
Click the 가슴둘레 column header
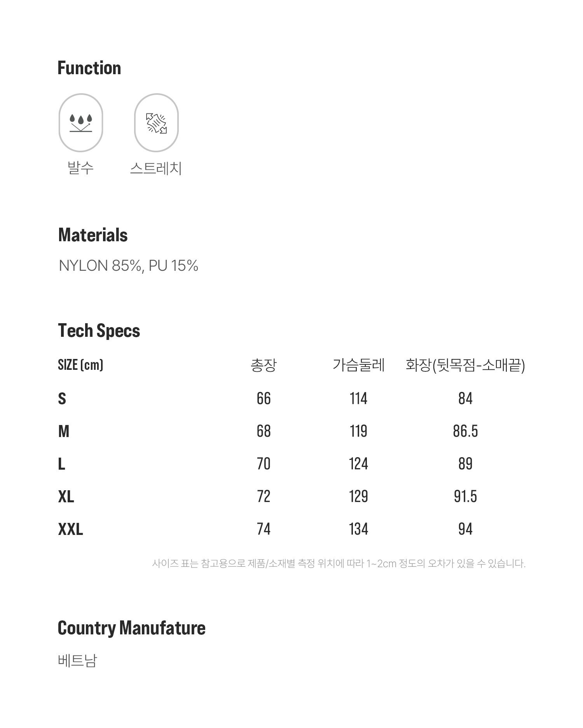[x=358, y=365]
